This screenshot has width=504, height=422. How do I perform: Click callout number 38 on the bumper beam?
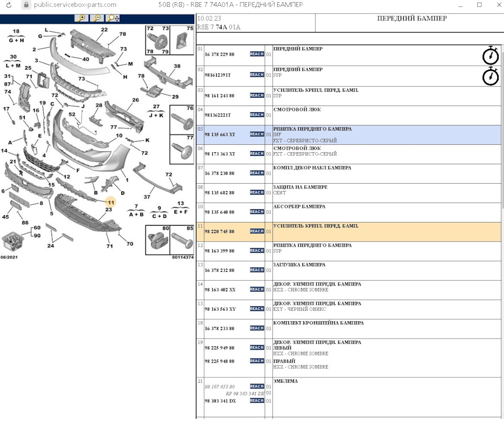(x=177, y=66)
